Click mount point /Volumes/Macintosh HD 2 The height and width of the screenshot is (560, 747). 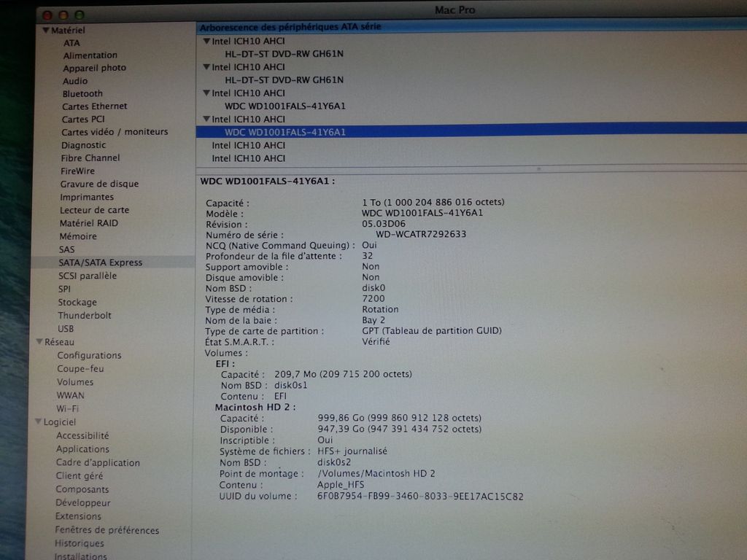(376, 473)
